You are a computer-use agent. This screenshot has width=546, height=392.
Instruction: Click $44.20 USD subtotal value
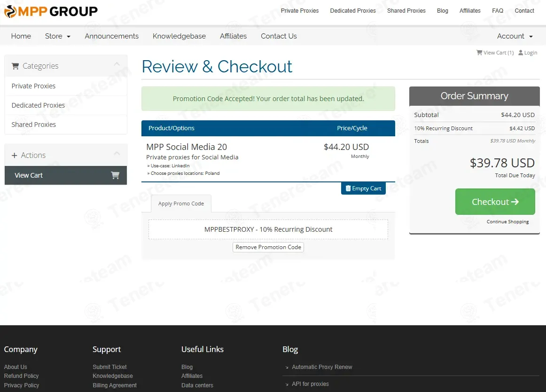[518, 115]
